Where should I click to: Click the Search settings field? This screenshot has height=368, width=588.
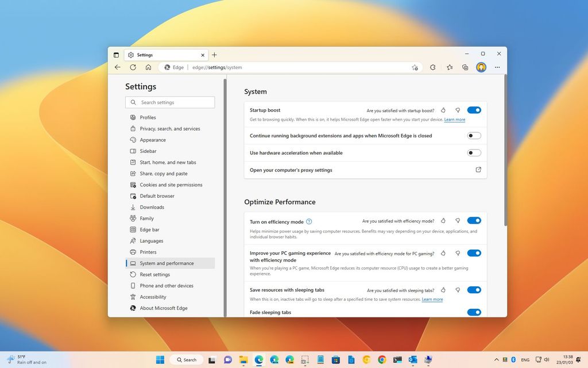coord(170,102)
